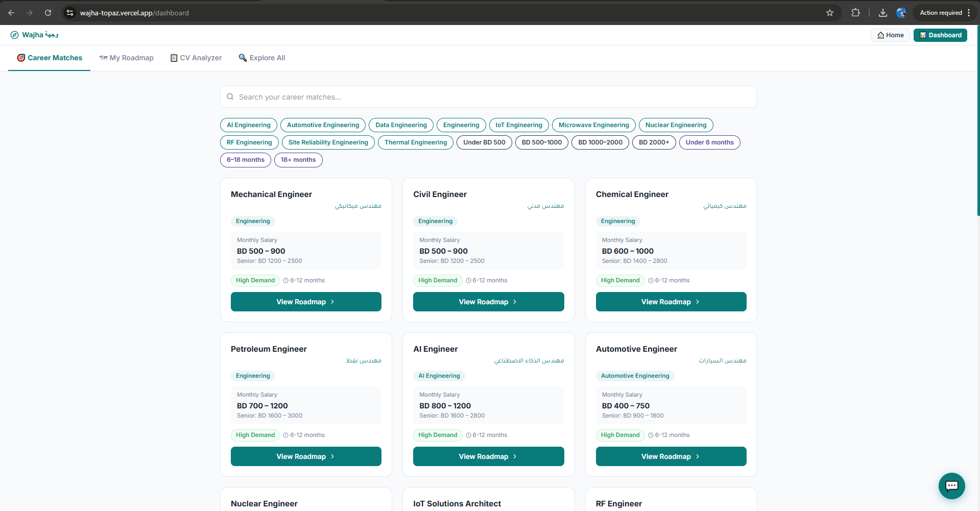Image resolution: width=980 pixels, height=511 pixels.
Task: Click the Dashboard button in header
Action: click(x=940, y=35)
